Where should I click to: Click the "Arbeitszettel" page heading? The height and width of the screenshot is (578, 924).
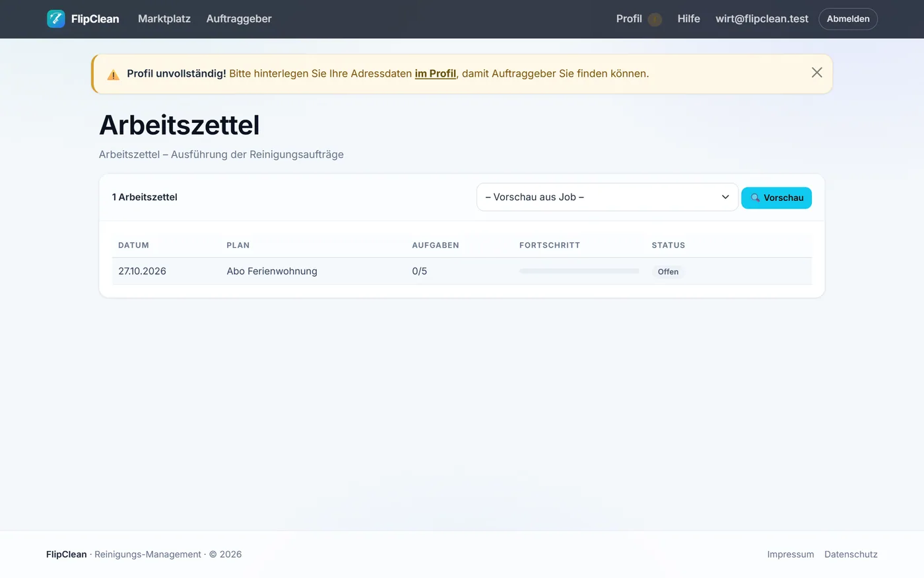point(180,125)
